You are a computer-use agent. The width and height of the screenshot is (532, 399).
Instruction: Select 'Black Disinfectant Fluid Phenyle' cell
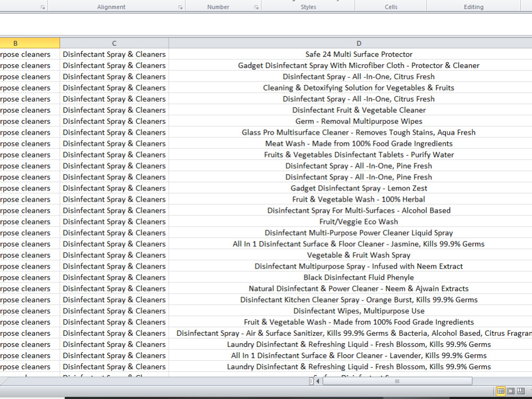[350, 278]
